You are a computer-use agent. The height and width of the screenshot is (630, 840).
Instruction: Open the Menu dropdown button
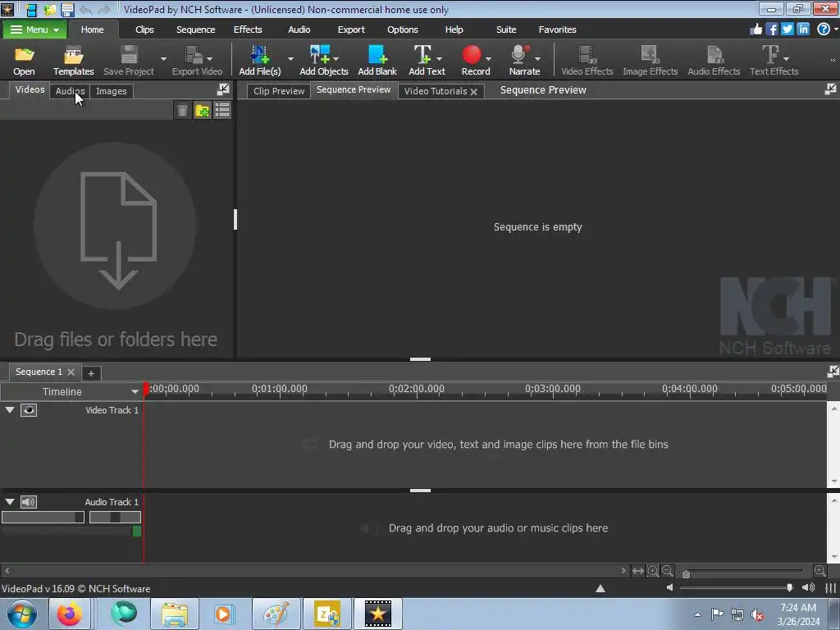click(34, 30)
